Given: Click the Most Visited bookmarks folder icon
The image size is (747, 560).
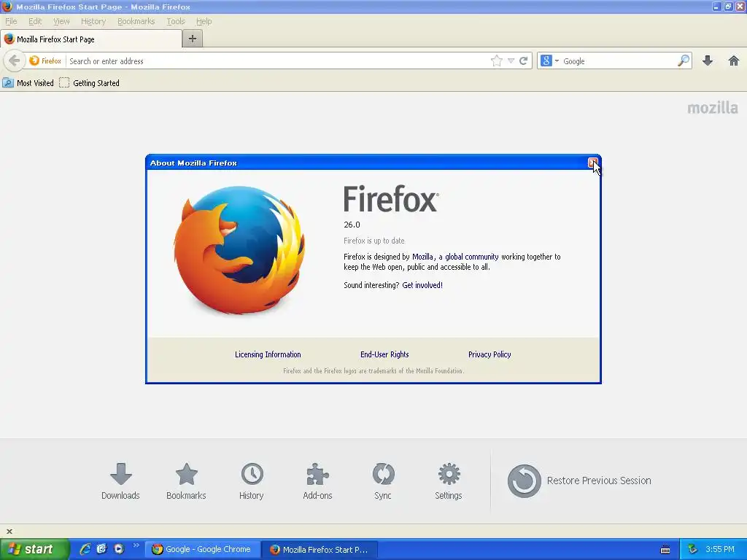Looking at the screenshot, I should tap(8, 83).
